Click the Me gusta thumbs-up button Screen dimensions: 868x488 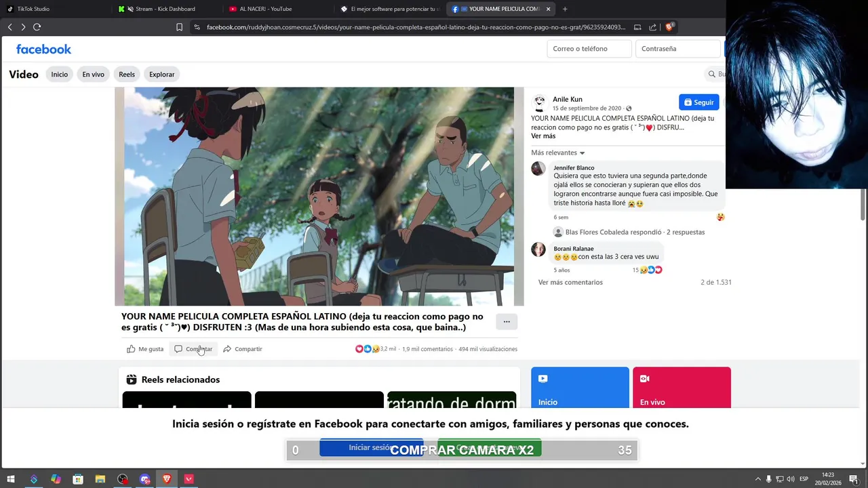(x=145, y=349)
